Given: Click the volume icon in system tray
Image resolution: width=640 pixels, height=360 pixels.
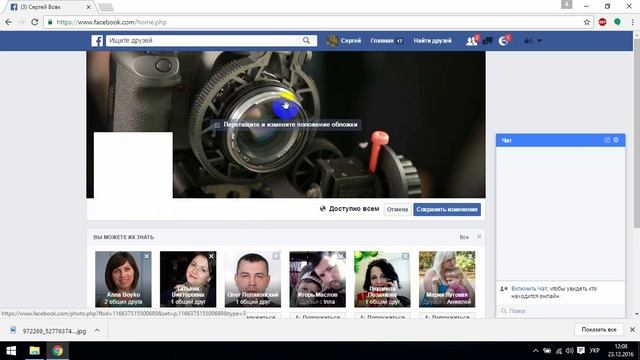Looking at the screenshot, I should (x=569, y=351).
